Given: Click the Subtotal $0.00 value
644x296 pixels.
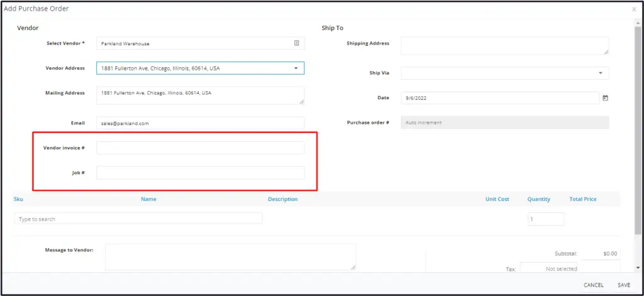Looking at the screenshot, I should coord(610,254).
